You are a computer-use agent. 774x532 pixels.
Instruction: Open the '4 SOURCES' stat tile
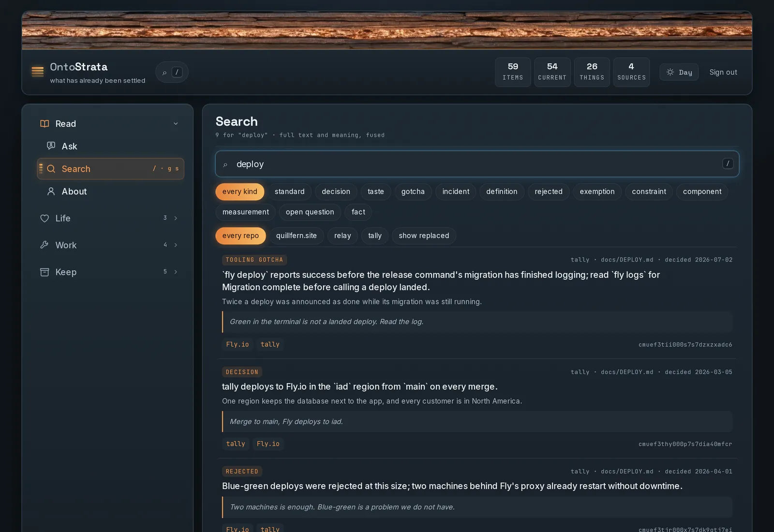[x=631, y=72]
